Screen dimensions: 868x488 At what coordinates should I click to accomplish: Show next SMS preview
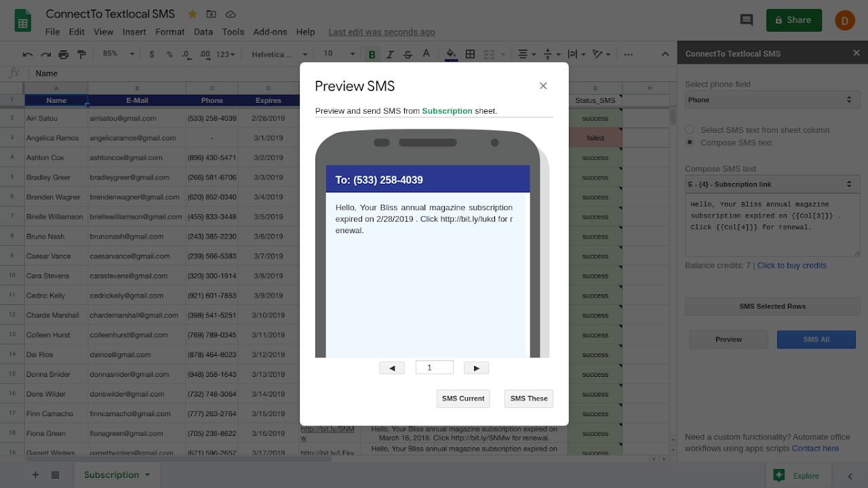coord(476,368)
